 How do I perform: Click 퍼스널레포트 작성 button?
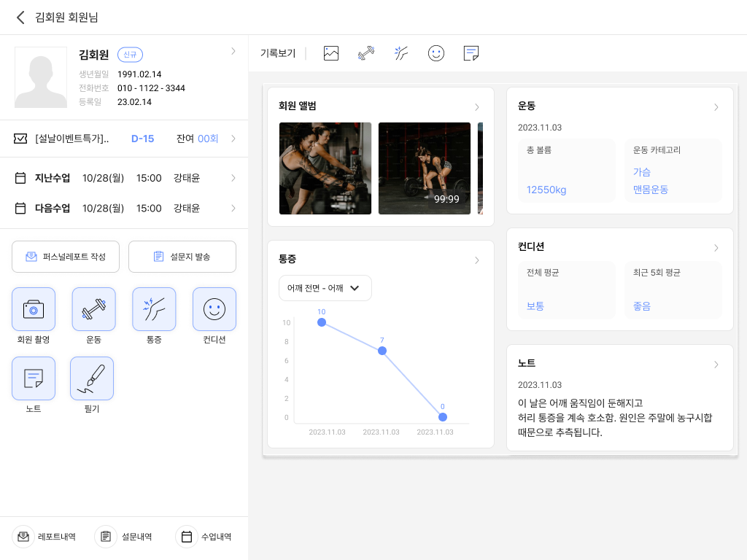click(66, 257)
